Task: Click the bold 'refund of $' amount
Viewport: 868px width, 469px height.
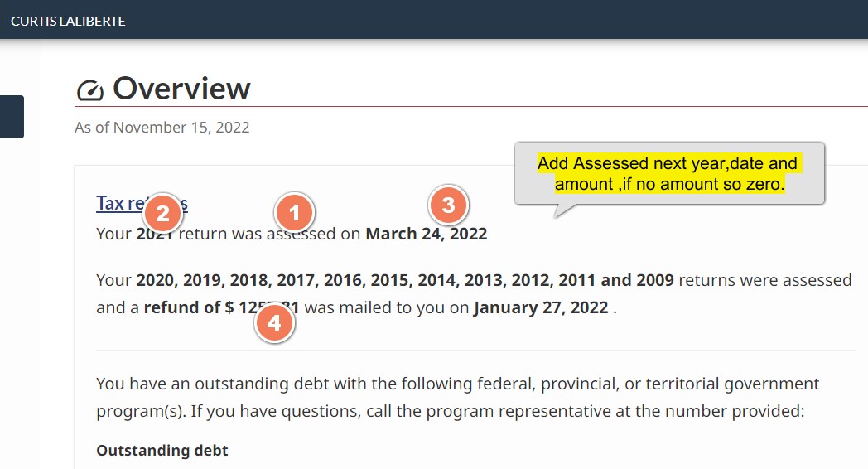Action: pos(189,308)
